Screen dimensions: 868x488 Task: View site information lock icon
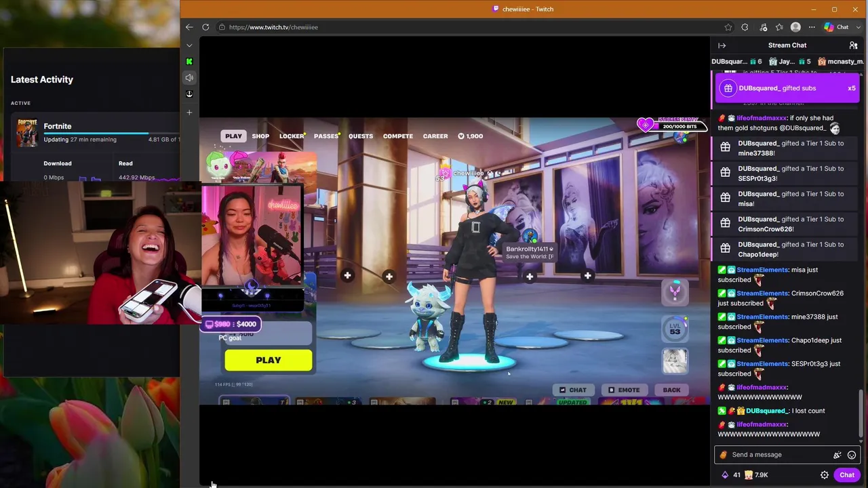[x=222, y=27]
